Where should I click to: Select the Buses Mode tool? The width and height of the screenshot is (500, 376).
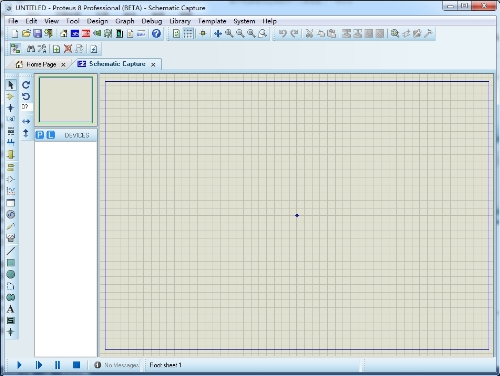tap(11, 143)
